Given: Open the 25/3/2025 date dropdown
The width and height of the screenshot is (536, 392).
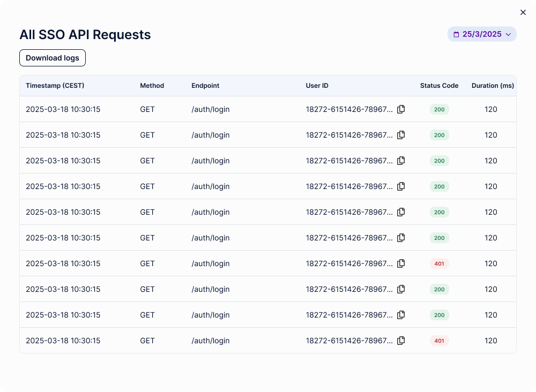Looking at the screenshot, I should tap(482, 34).
